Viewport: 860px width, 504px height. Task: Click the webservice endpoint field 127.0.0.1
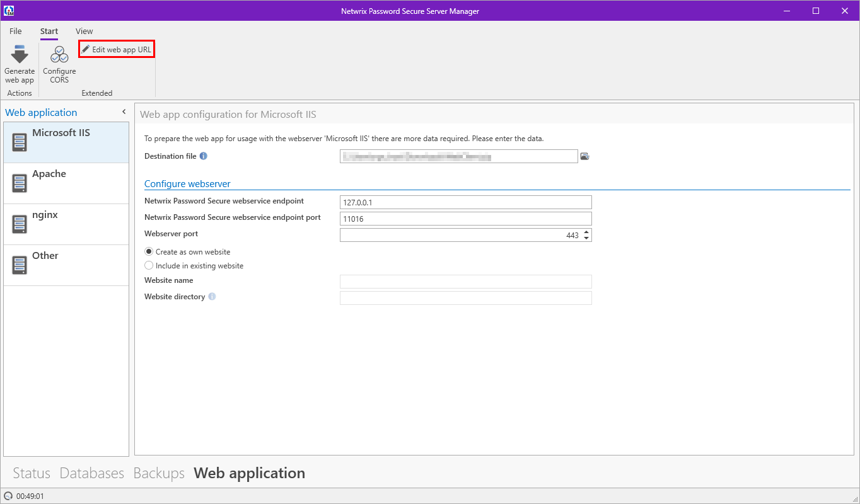(465, 202)
